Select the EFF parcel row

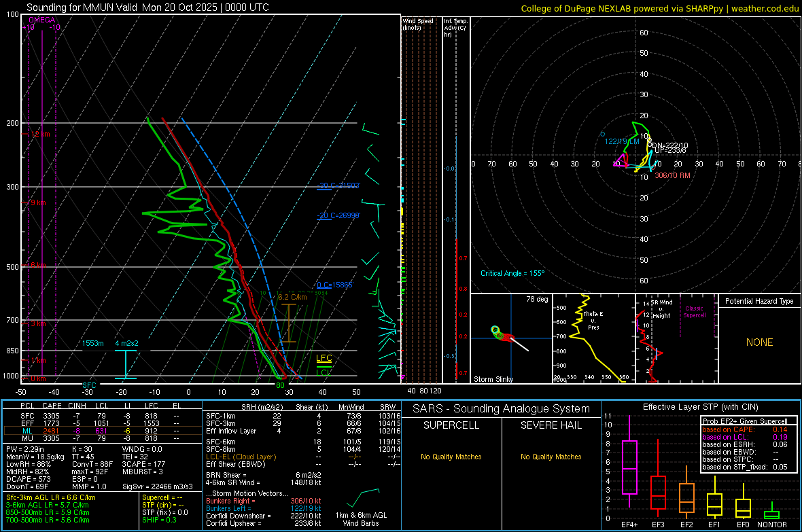click(x=103, y=423)
